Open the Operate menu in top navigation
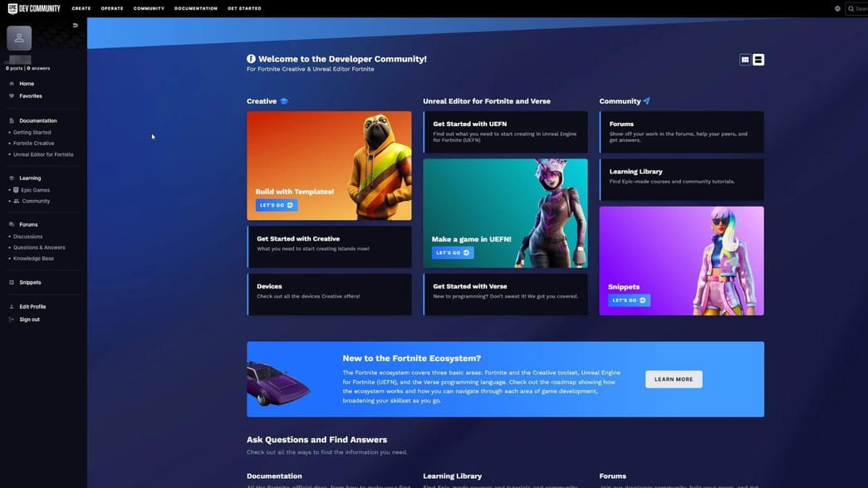Image resolution: width=868 pixels, height=488 pixels. [x=112, y=8]
